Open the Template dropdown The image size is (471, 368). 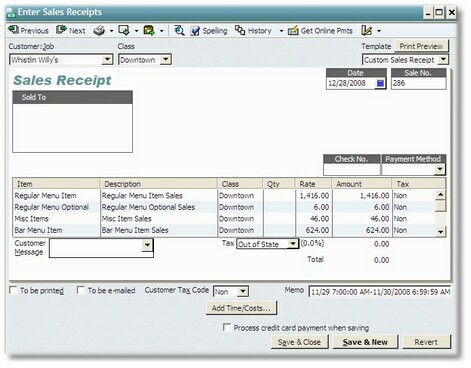click(443, 60)
